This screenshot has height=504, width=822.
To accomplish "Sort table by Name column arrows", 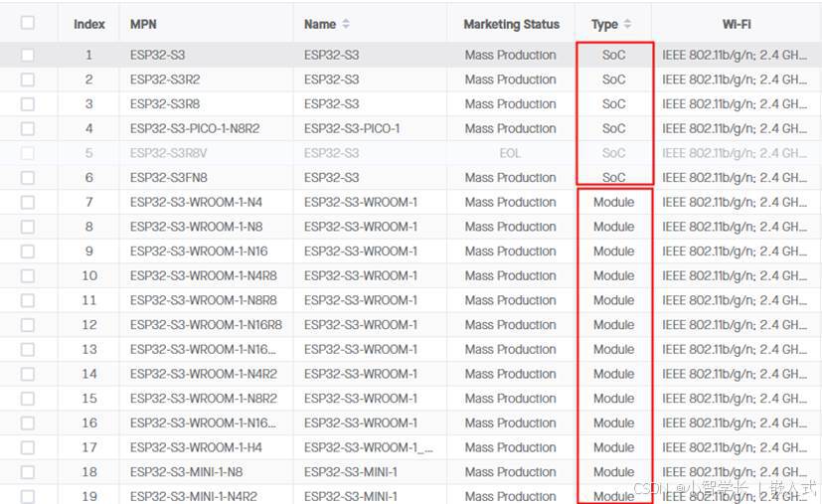I will [x=346, y=24].
